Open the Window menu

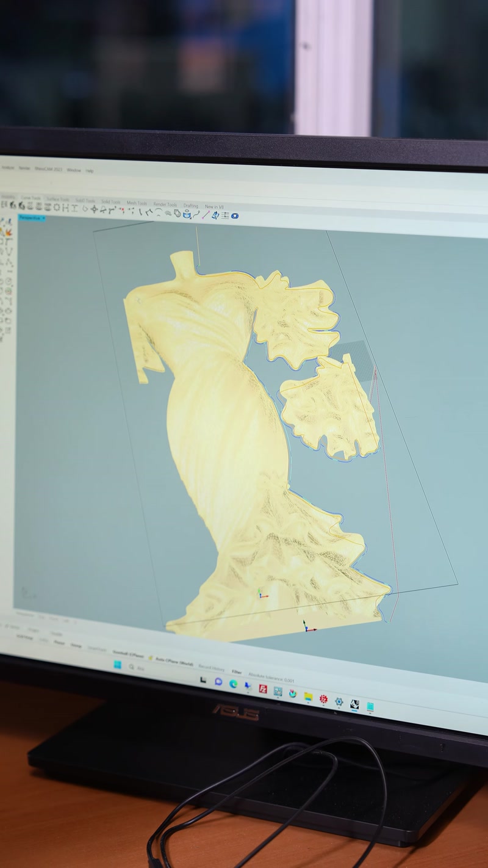pyautogui.click(x=74, y=170)
